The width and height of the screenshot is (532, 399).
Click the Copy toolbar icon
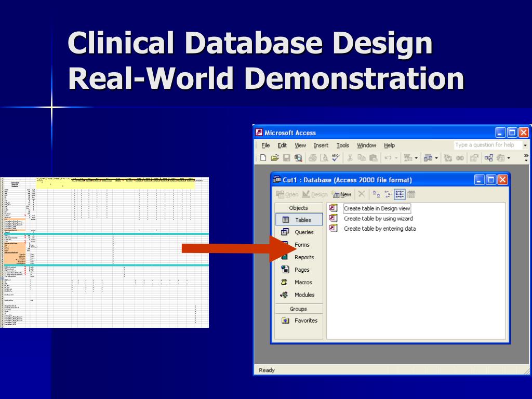pyautogui.click(x=362, y=158)
